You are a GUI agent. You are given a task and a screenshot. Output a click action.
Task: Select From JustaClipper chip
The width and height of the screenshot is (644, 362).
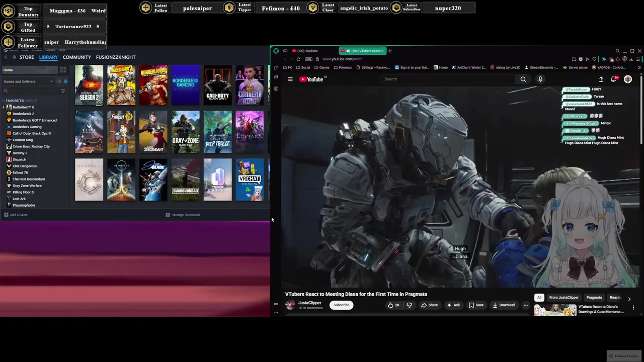(564, 298)
